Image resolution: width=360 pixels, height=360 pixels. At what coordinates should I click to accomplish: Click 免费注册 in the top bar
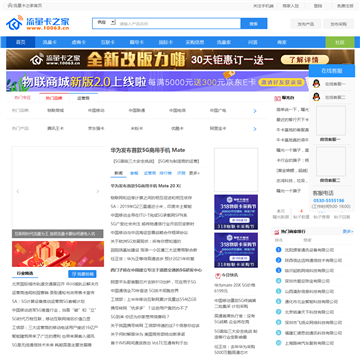[x=345, y=6]
